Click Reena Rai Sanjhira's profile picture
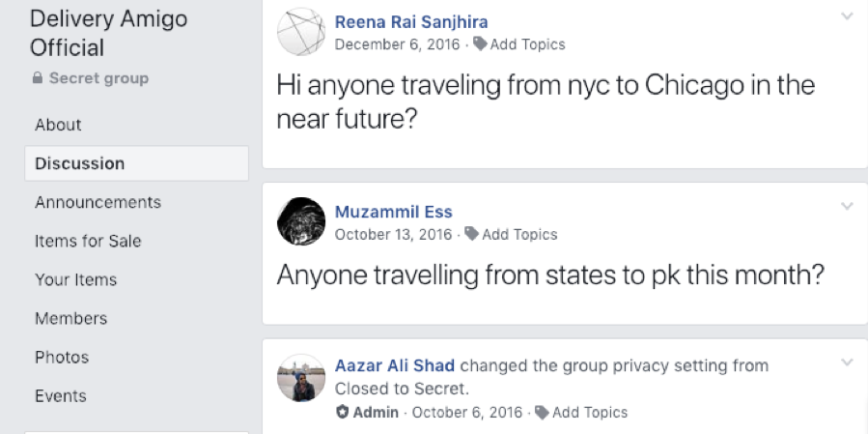The height and width of the screenshot is (434, 868). 301,32
